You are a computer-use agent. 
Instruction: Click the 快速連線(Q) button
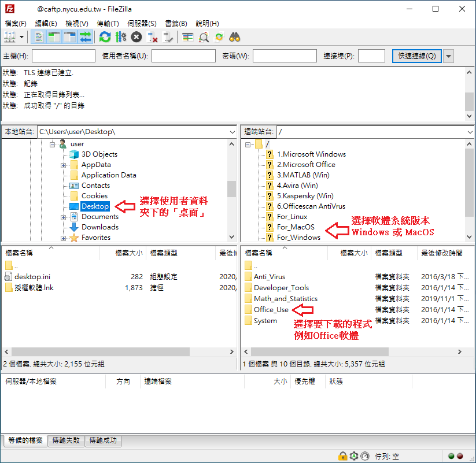coord(416,56)
